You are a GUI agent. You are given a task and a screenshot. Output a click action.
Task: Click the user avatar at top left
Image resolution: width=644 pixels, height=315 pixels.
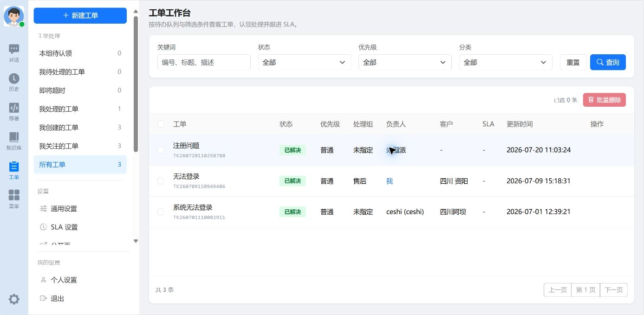point(14,16)
